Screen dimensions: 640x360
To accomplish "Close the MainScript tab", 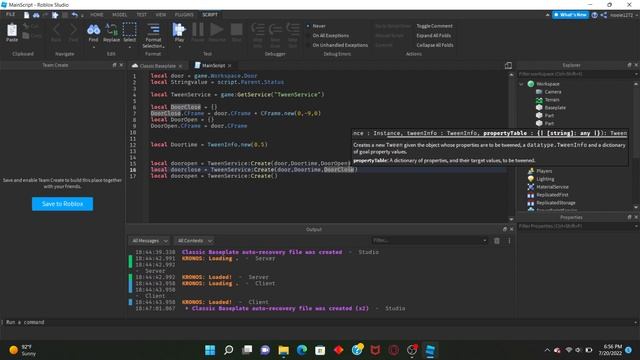I will [x=230, y=66].
